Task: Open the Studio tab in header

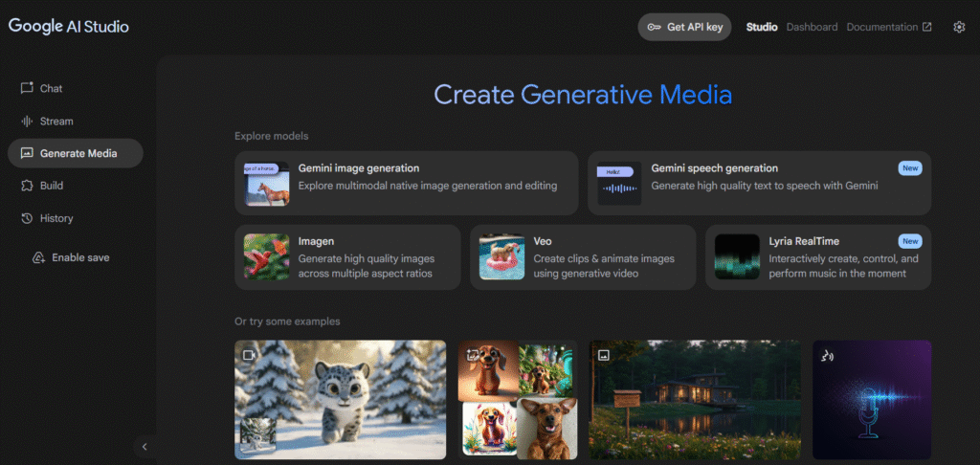Action: (x=762, y=27)
